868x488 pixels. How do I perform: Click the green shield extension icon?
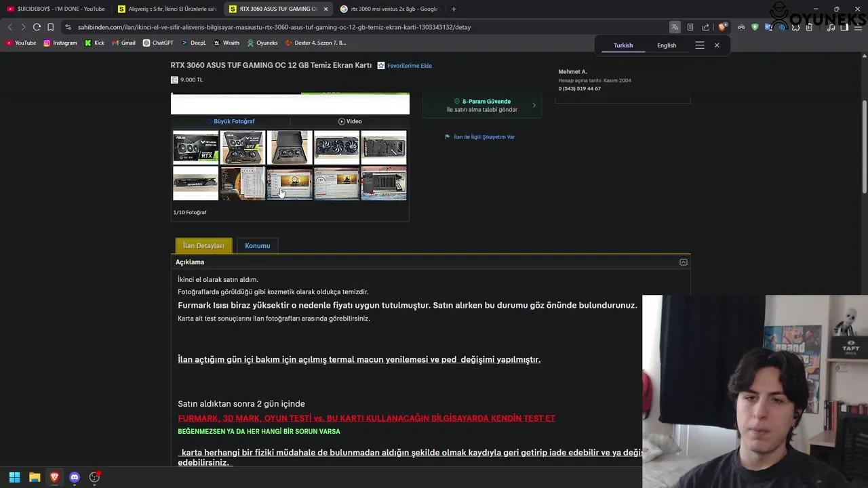tap(755, 27)
